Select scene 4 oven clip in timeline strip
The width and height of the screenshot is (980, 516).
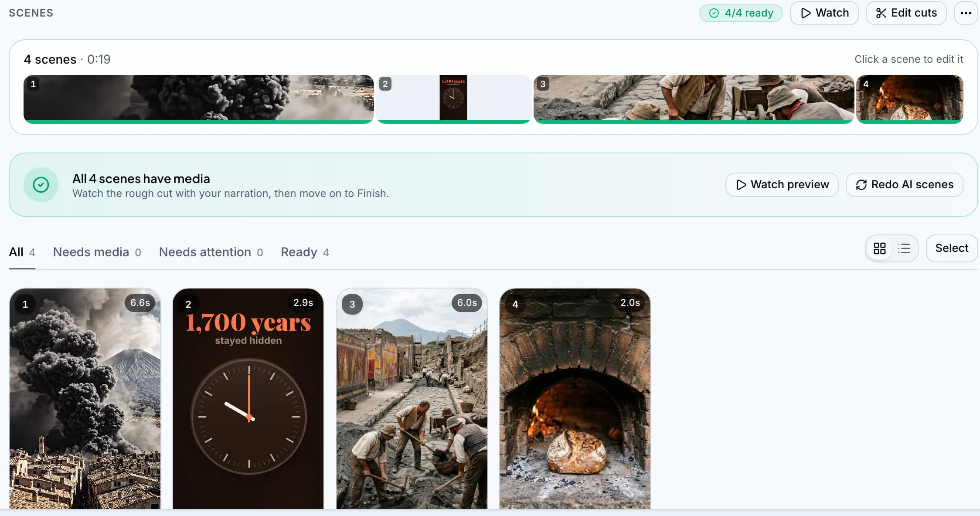click(910, 99)
